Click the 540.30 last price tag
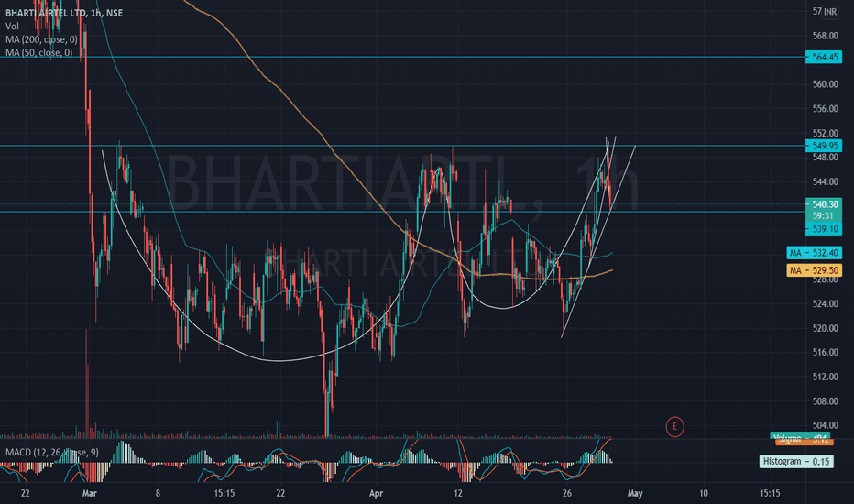Screen dimensions: 854x504 coord(824,204)
